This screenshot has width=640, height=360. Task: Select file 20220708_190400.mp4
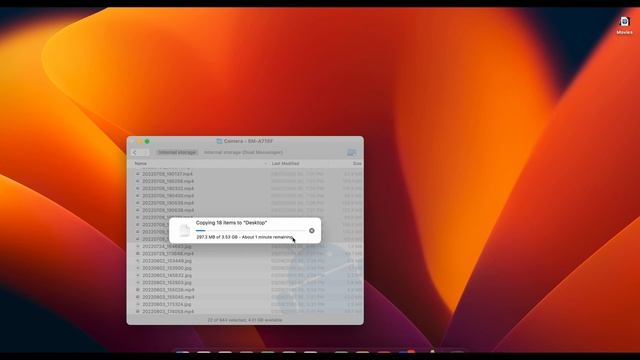click(x=168, y=196)
